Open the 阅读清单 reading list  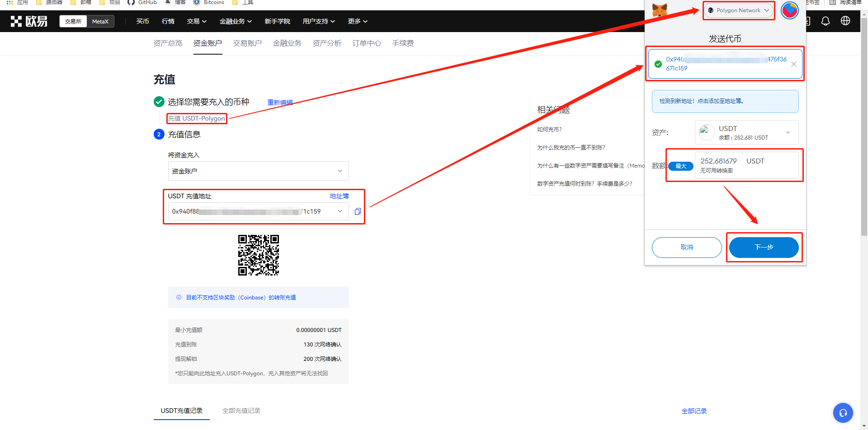(x=845, y=2)
